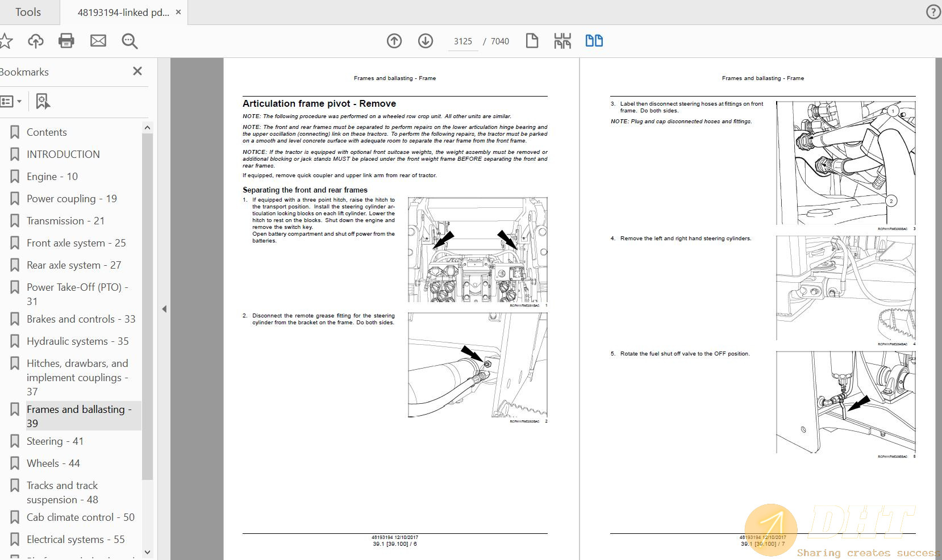Click bookmark icon beside Brakes and controls
942x560 pixels.
(15, 319)
